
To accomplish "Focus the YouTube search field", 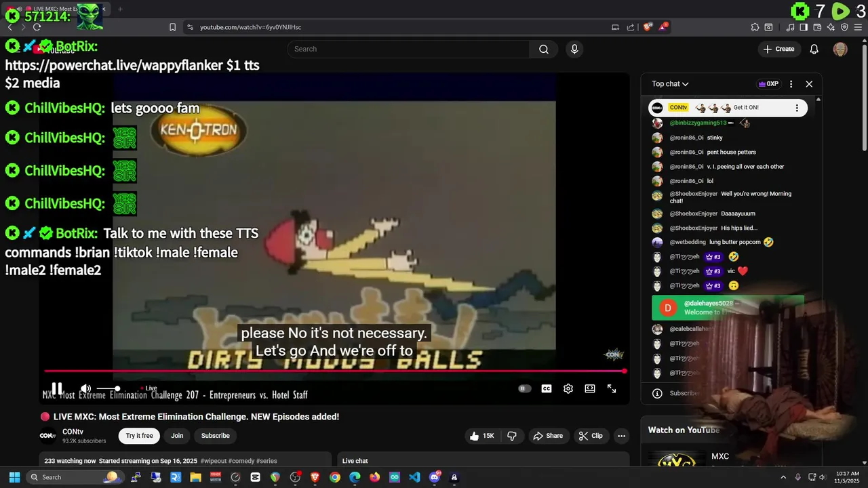I will pos(408,49).
